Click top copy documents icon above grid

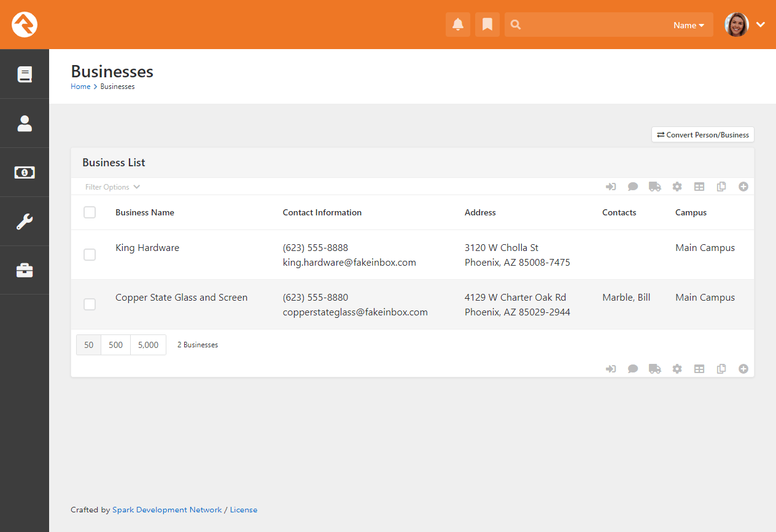pos(721,187)
